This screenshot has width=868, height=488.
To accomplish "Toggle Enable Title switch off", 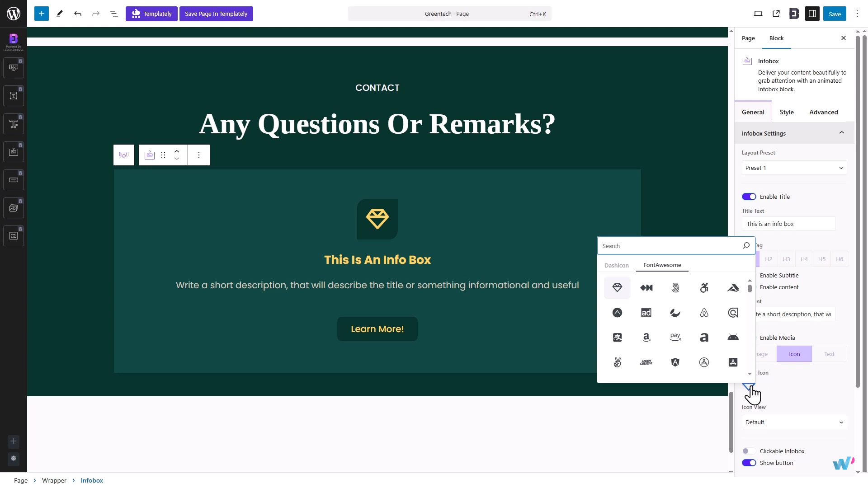I will (x=749, y=197).
